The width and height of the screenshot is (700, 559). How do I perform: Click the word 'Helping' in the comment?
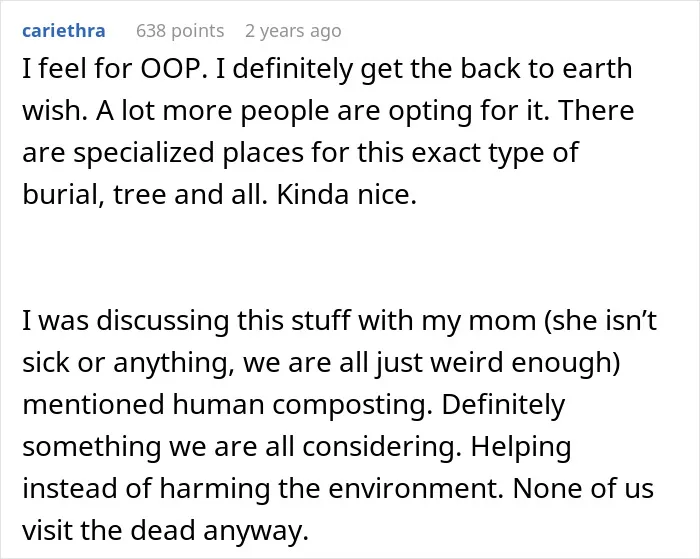pos(521,447)
